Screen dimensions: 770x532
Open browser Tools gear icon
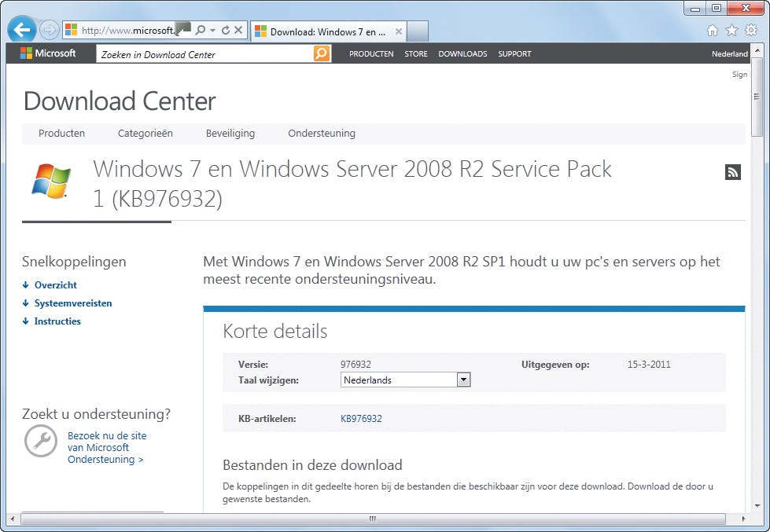(751, 31)
